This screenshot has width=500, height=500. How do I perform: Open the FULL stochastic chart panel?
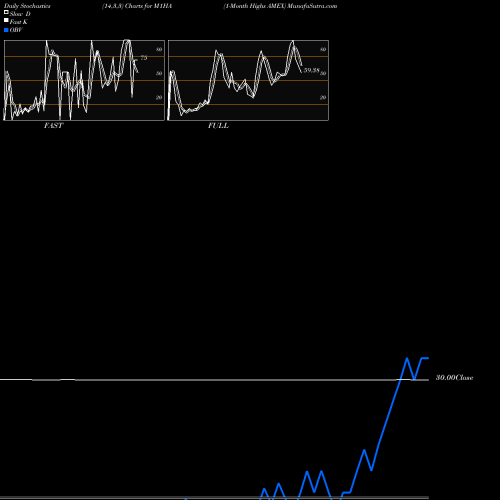click(248, 80)
